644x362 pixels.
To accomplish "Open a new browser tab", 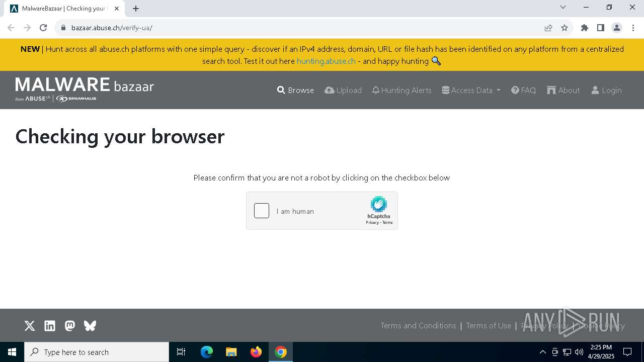I will (136, 9).
